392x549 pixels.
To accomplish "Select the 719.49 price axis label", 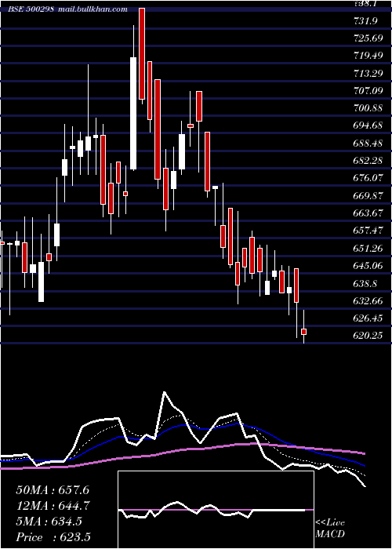I will coord(368,56).
